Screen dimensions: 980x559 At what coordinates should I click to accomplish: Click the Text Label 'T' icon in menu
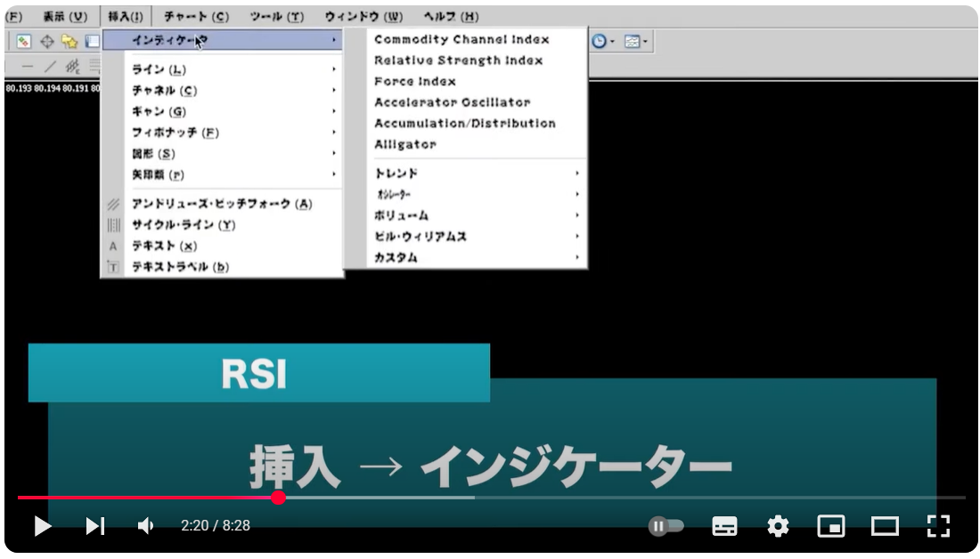[x=113, y=267]
